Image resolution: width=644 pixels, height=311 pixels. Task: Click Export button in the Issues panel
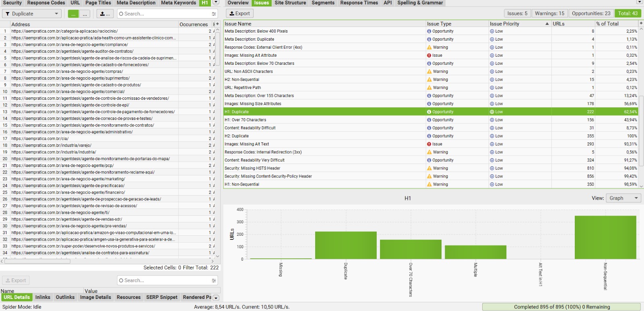tap(239, 13)
